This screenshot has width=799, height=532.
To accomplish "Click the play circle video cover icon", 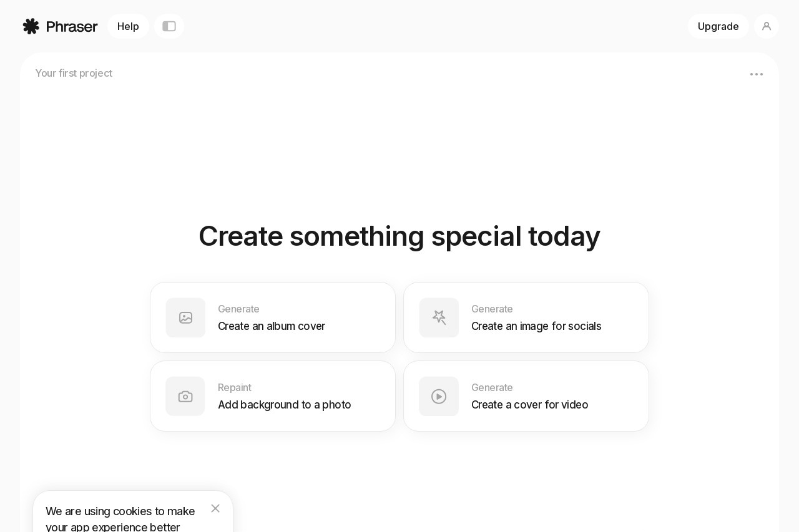I will click(439, 396).
